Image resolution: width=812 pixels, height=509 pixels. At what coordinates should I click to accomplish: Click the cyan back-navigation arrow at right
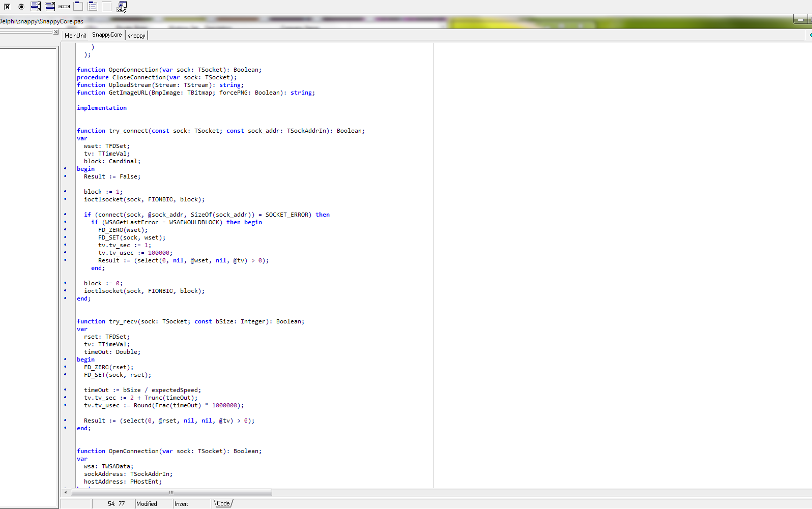(810, 35)
